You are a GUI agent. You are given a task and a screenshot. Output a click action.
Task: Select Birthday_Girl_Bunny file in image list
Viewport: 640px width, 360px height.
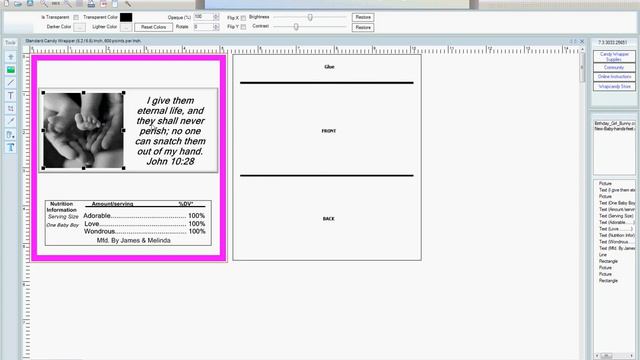coord(615,123)
